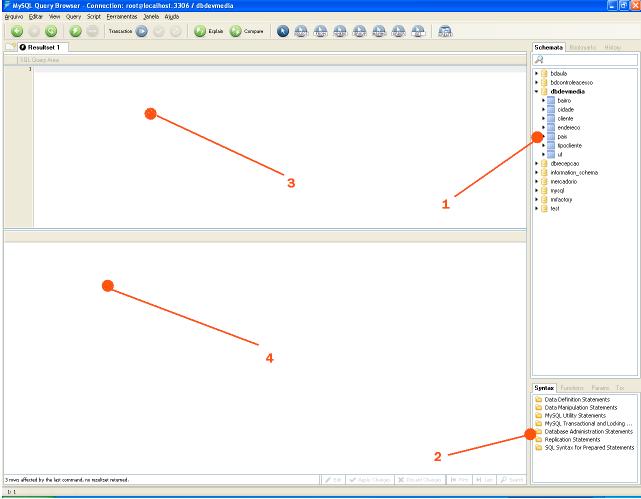Select the blue mouse pointer tool icon
The height and width of the screenshot is (499, 641).
[x=283, y=32]
